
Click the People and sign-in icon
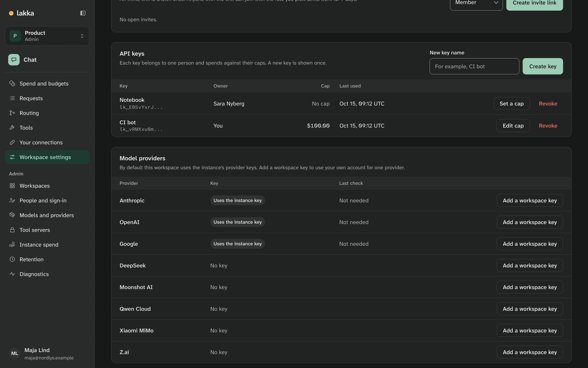coord(12,201)
